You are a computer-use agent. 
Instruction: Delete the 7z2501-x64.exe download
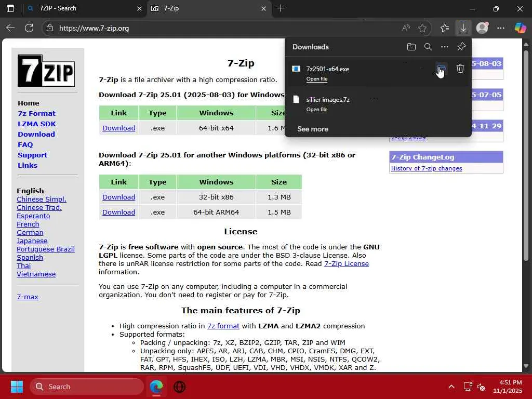(460, 69)
